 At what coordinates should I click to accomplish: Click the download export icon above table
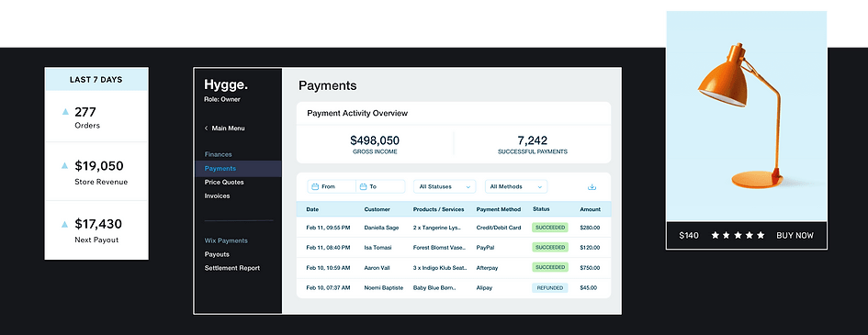coord(592,187)
